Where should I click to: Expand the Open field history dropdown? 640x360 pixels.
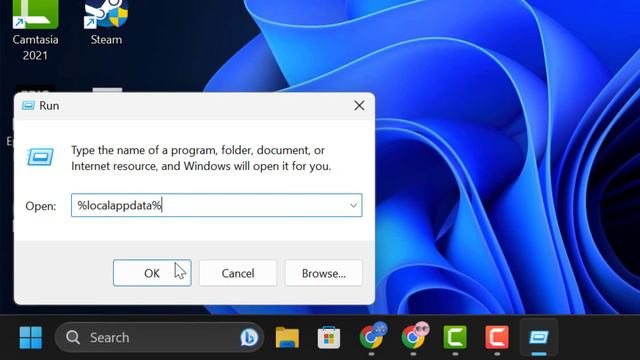[353, 205]
